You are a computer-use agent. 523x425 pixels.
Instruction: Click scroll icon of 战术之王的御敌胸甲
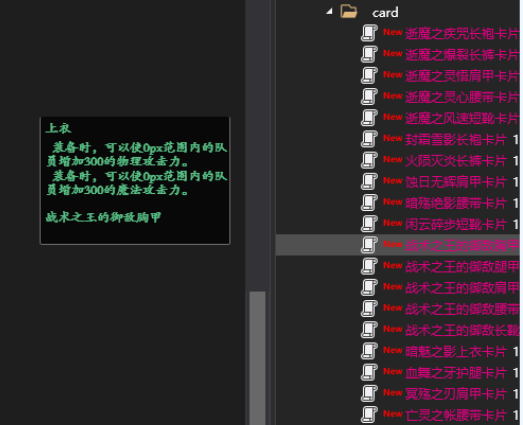(x=369, y=245)
